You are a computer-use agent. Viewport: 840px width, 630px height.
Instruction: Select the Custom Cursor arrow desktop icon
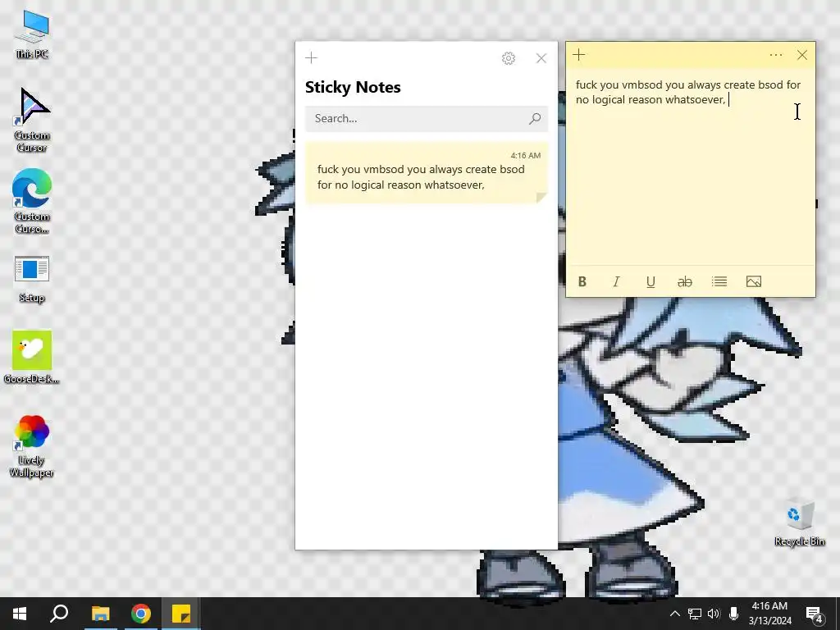click(32, 120)
